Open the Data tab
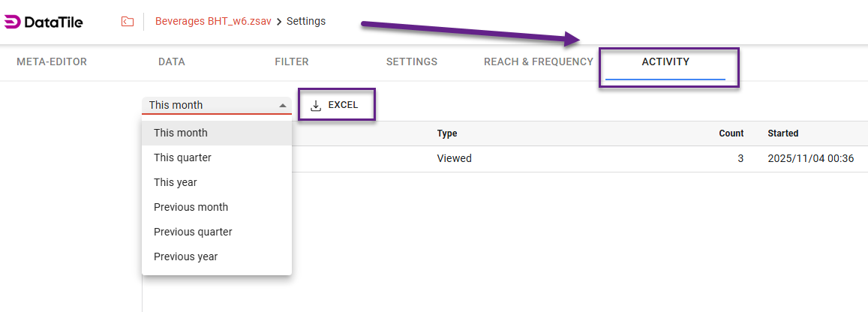 click(172, 62)
